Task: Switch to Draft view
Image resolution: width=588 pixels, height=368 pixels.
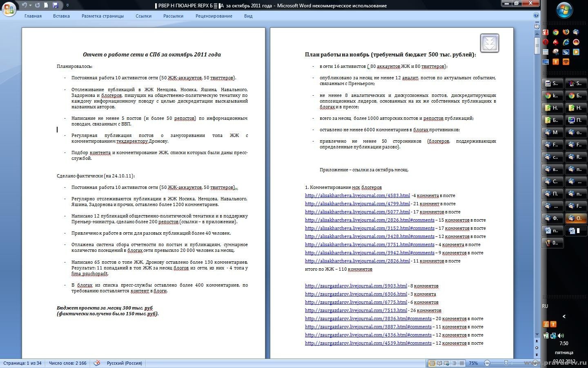Action: pyautogui.click(x=461, y=363)
